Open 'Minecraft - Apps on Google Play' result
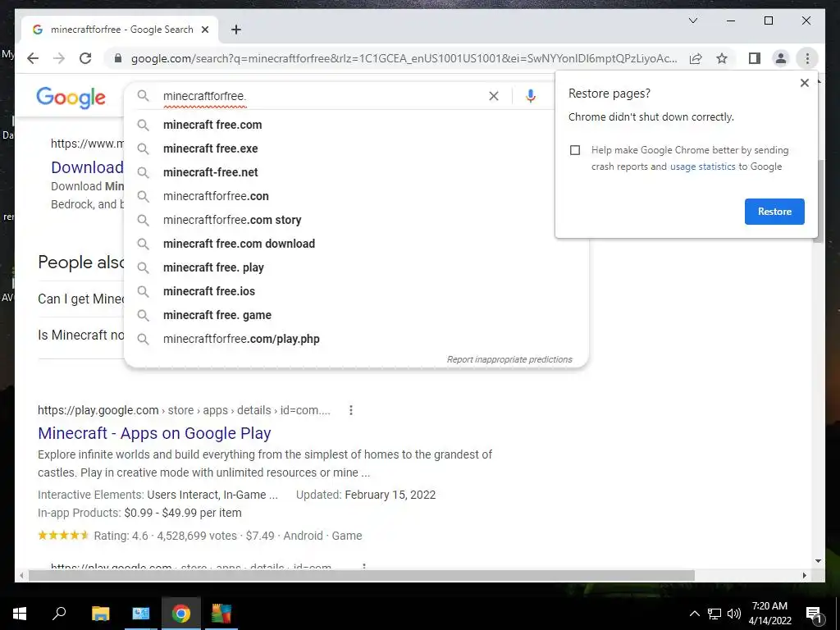Viewport: 840px width, 630px height. (154, 433)
